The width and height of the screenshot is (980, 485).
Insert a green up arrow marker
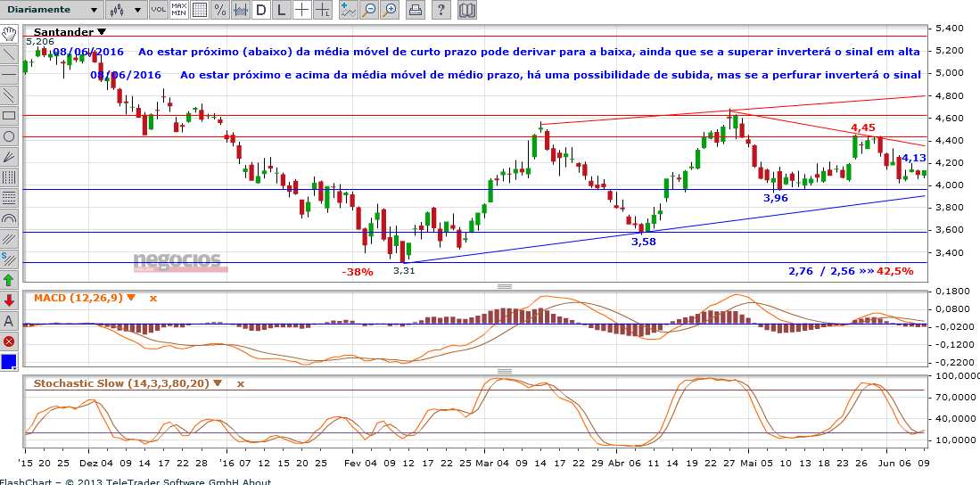point(10,280)
